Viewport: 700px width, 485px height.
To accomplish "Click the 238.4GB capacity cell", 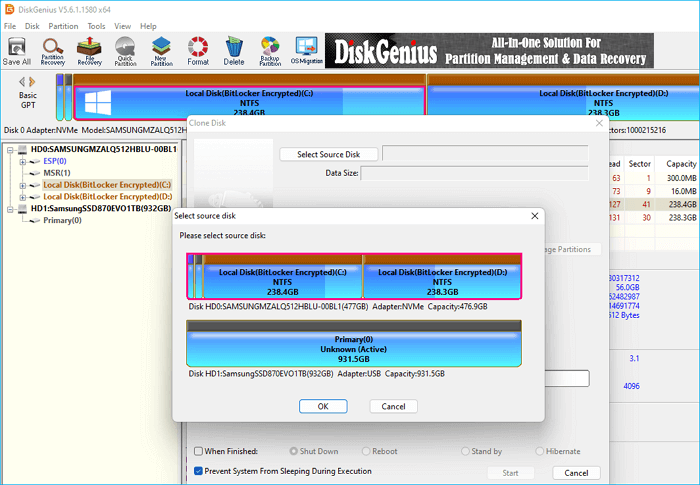I will point(683,204).
